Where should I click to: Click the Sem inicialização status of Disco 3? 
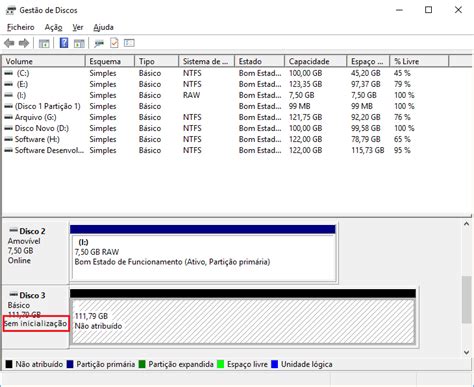[x=36, y=323]
